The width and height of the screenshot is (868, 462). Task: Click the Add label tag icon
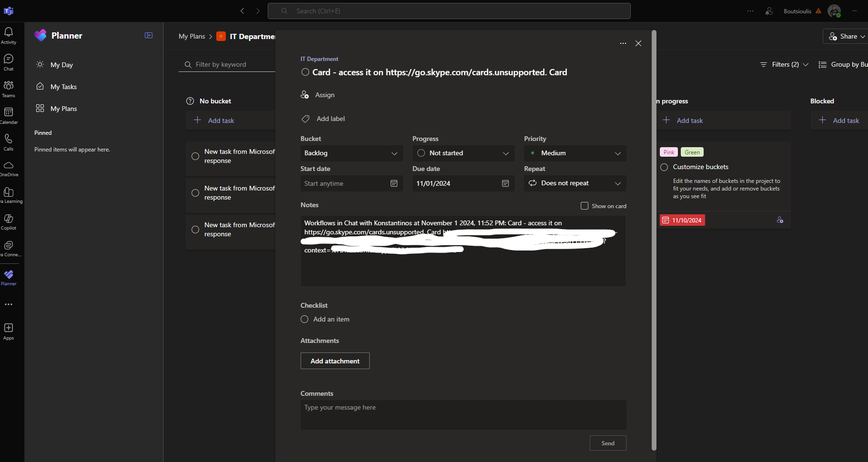[305, 119]
